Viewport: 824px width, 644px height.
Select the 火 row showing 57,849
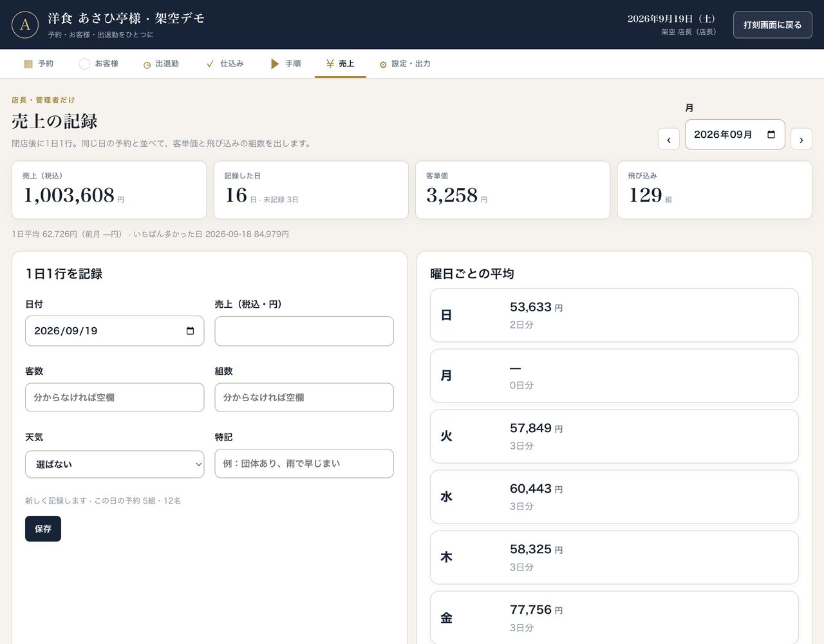tap(614, 437)
